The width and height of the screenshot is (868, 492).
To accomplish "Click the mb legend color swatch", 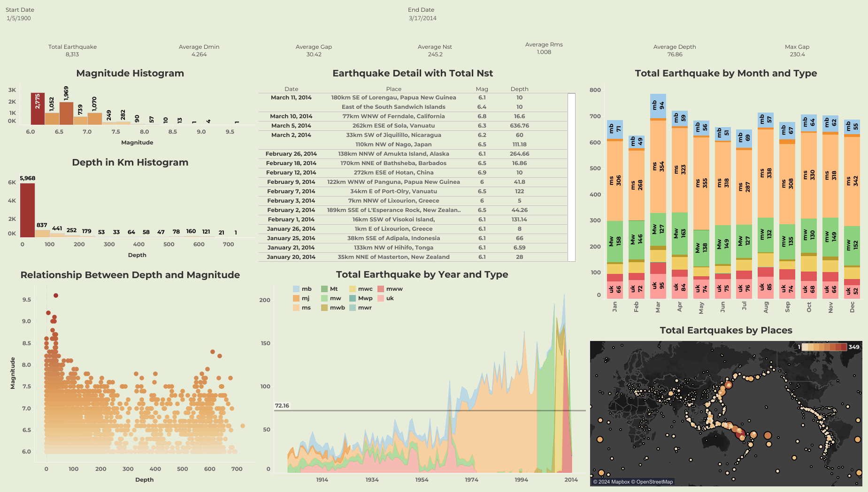I will (296, 289).
